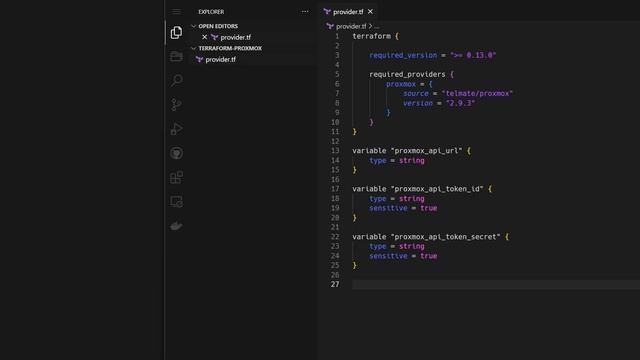Click the breadcrumb ellipsis segment
The width and height of the screenshot is (640, 360).
coord(377,26)
